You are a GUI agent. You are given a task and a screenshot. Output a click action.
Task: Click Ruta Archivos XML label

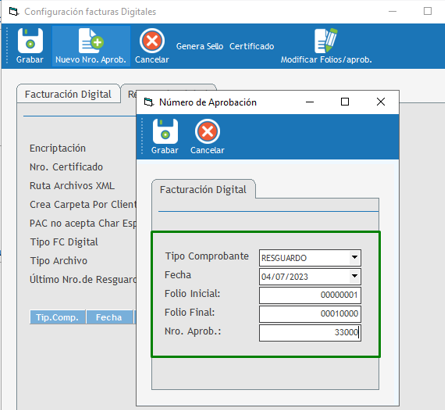pos(72,185)
